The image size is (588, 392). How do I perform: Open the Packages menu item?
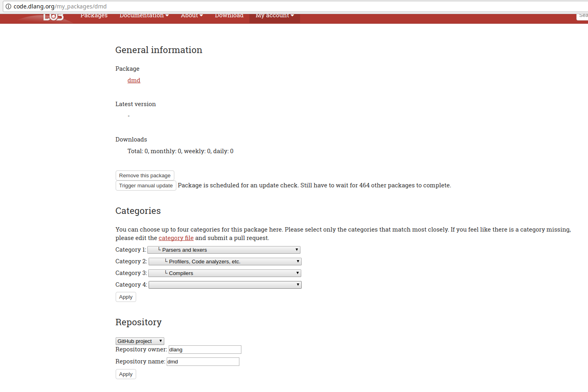point(94,16)
